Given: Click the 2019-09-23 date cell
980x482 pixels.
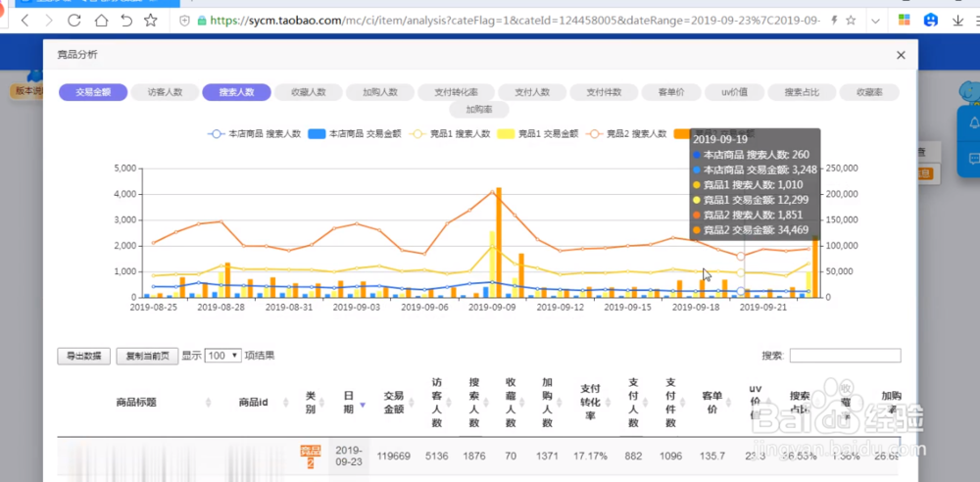Looking at the screenshot, I should (349, 457).
